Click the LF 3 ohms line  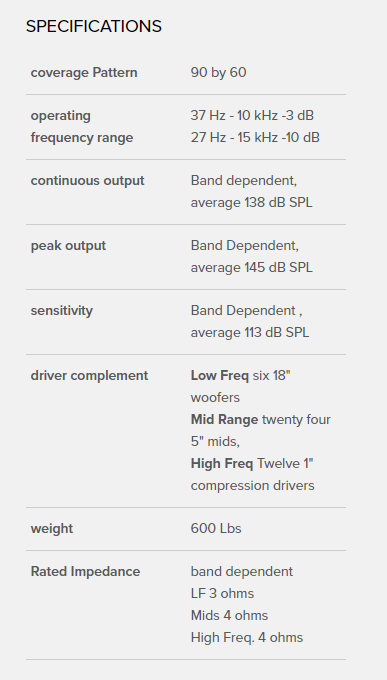(222, 594)
